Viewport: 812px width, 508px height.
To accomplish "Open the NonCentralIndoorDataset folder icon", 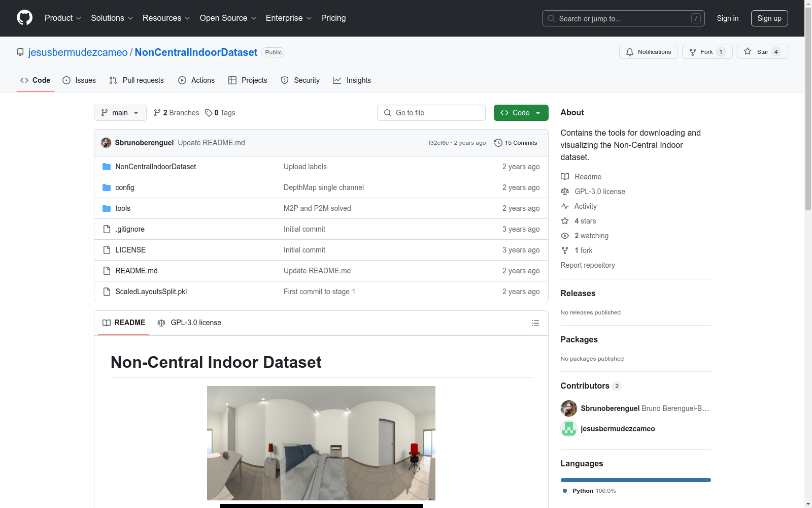I will click(107, 167).
